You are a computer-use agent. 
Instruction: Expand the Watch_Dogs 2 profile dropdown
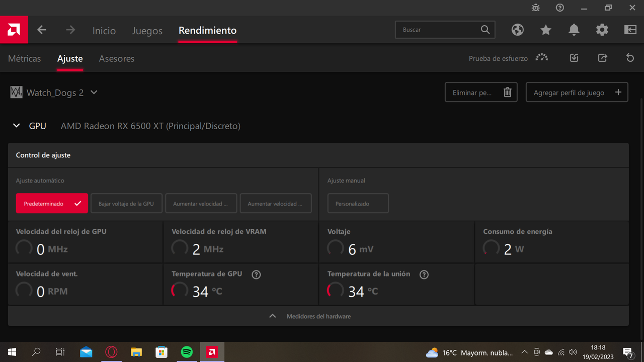point(94,93)
